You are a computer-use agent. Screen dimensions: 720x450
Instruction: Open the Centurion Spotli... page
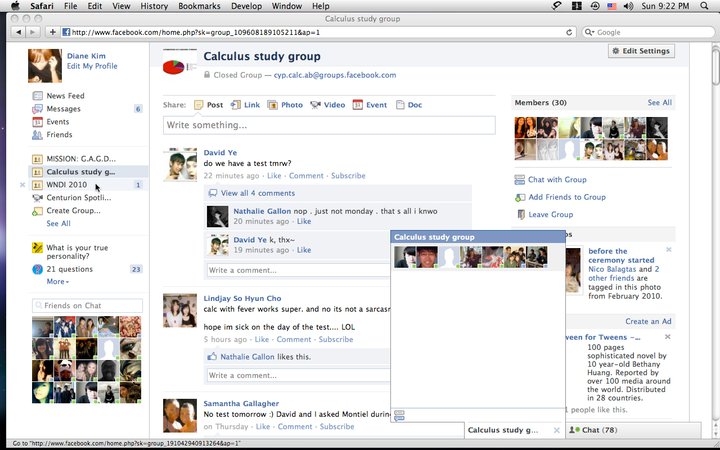click(x=79, y=197)
